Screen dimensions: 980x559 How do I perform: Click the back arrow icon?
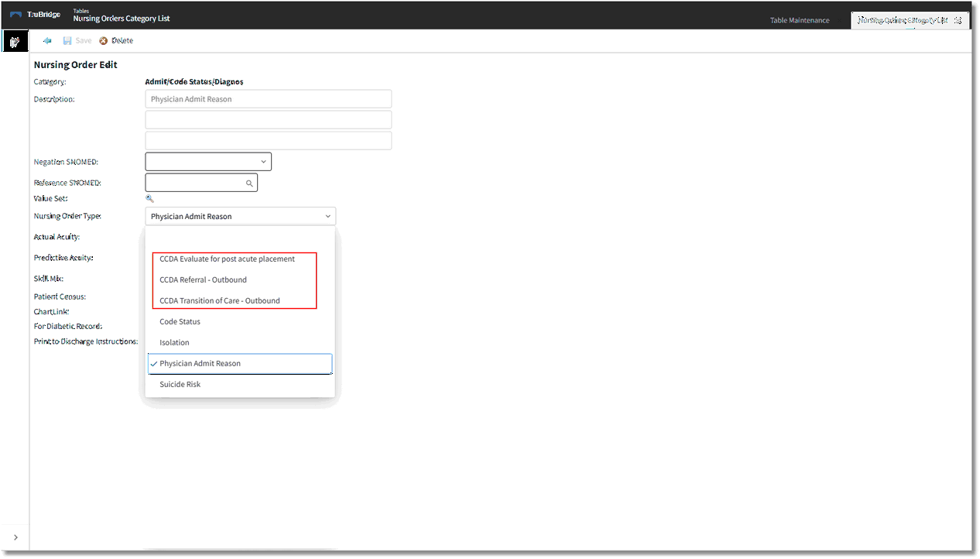point(48,40)
